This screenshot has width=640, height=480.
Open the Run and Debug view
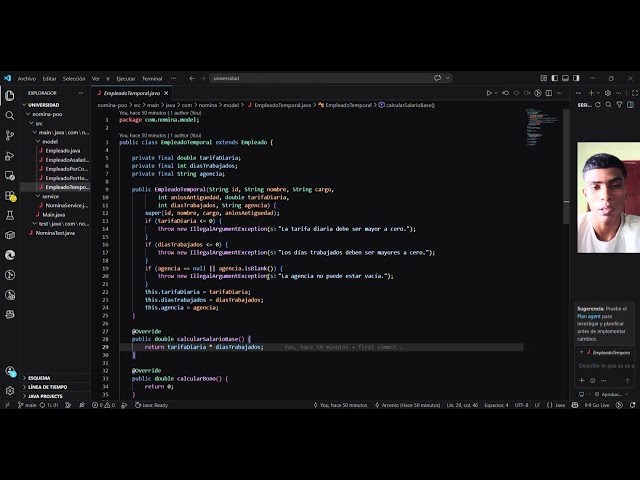(x=10, y=156)
